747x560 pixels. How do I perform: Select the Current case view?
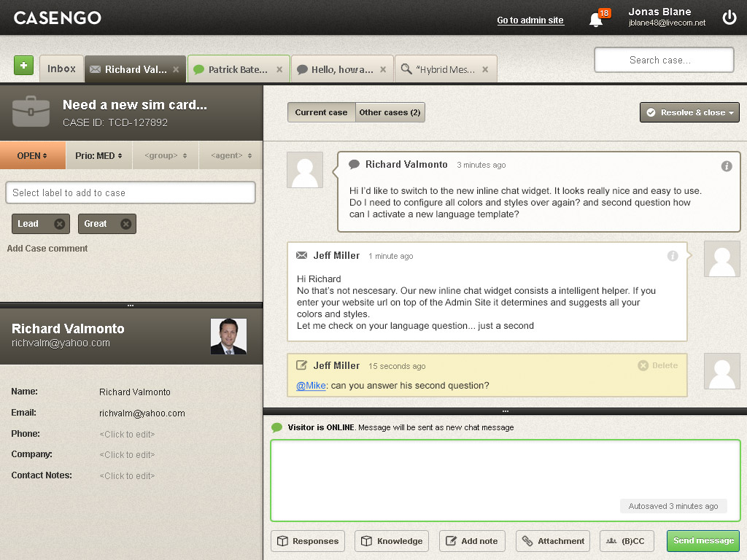(x=321, y=112)
